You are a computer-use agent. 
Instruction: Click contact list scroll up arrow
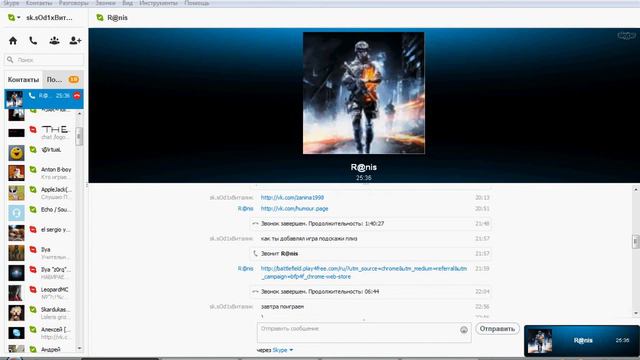click(x=79, y=113)
